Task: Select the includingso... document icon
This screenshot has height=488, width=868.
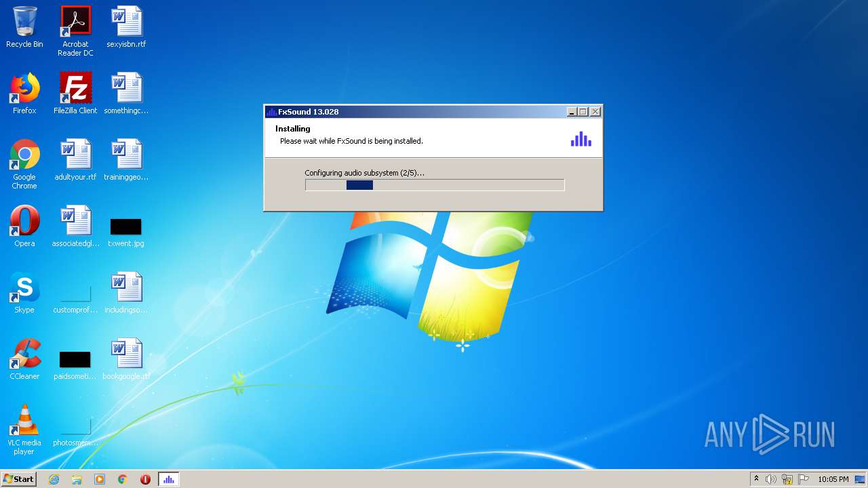Action: click(x=126, y=293)
